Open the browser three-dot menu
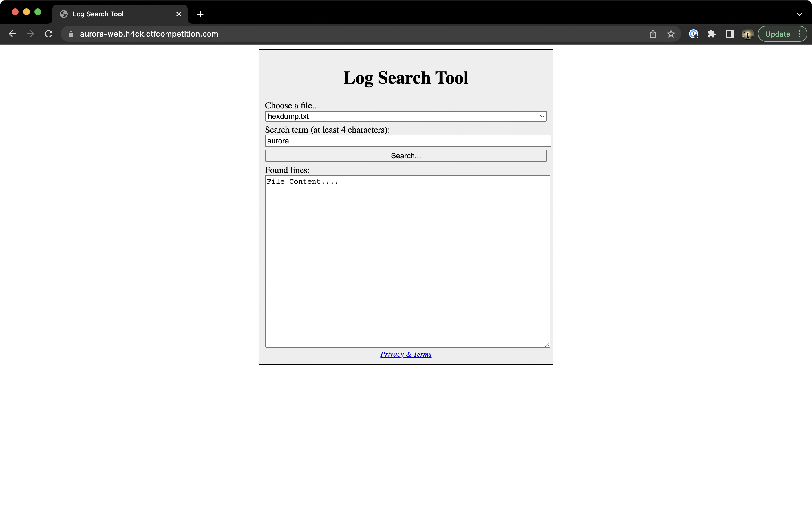This screenshot has width=812, height=507. 800,34
